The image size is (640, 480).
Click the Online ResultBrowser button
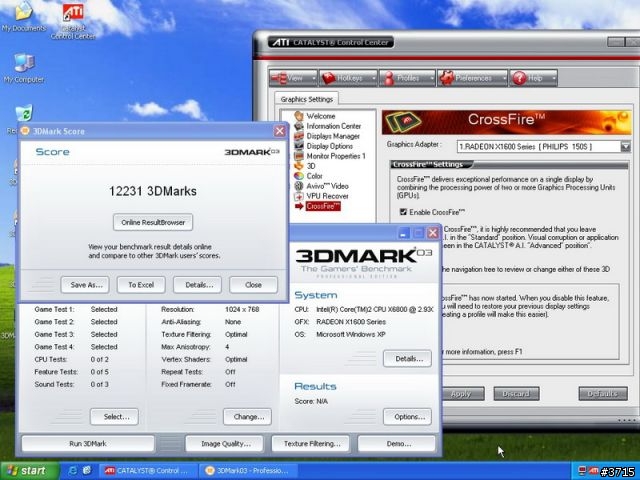coord(153,222)
